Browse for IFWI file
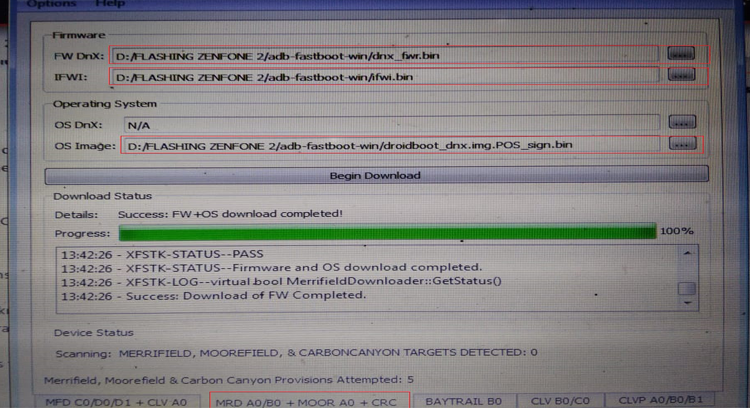The width and height of the screenshot is (750, 408). (x=682, y=74)
